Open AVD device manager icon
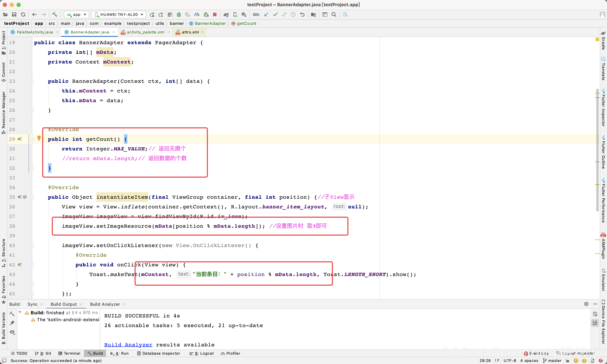Screen dimensions: 607x364 pyautogui.click(x=235, y=14)
